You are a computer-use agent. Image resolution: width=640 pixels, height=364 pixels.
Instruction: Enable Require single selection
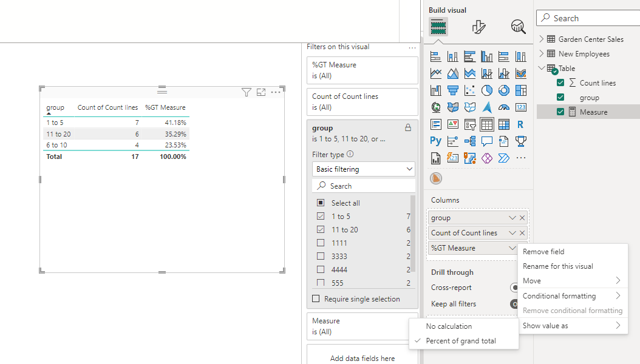tap(316, 298)
